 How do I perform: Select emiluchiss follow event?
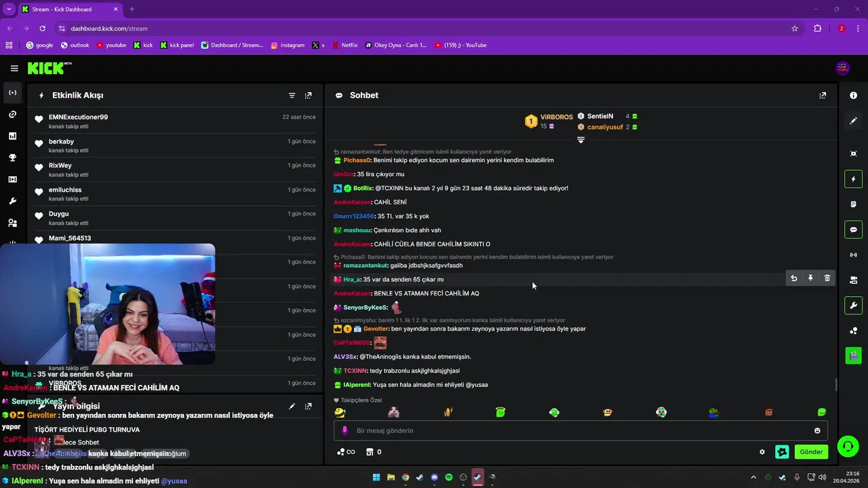(175, 194)
